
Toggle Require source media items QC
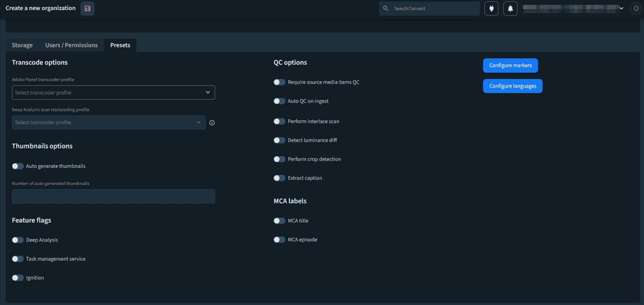click(x=279, y=82)
